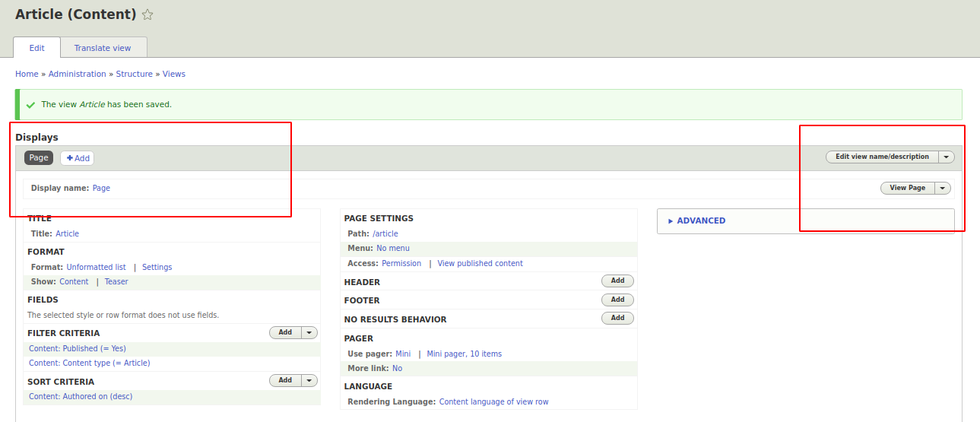Edit Mini pager, 10 items settings
This screenshot has width=980, height=422.
coord(465,354)
